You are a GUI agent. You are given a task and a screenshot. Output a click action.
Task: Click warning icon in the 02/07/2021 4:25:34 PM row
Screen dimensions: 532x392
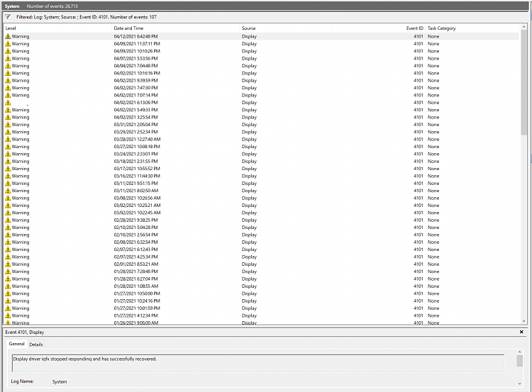point(8,257)
